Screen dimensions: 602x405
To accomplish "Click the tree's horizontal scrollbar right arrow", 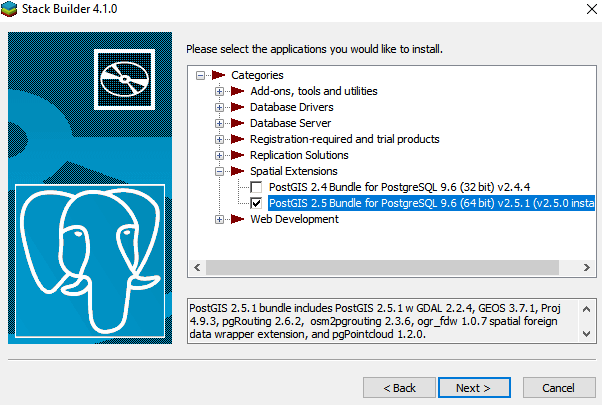I will pyautogui.click(x=586, y=268).
